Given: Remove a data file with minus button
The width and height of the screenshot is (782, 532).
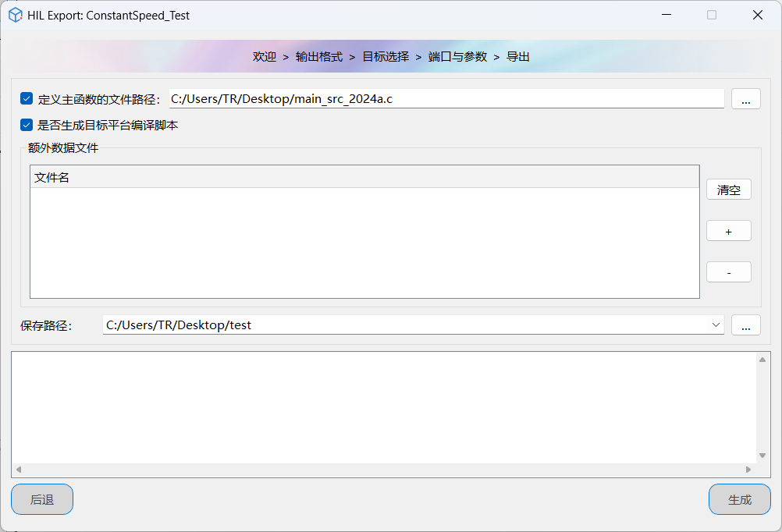Looking at the screenshot, I should pos(728,272).
